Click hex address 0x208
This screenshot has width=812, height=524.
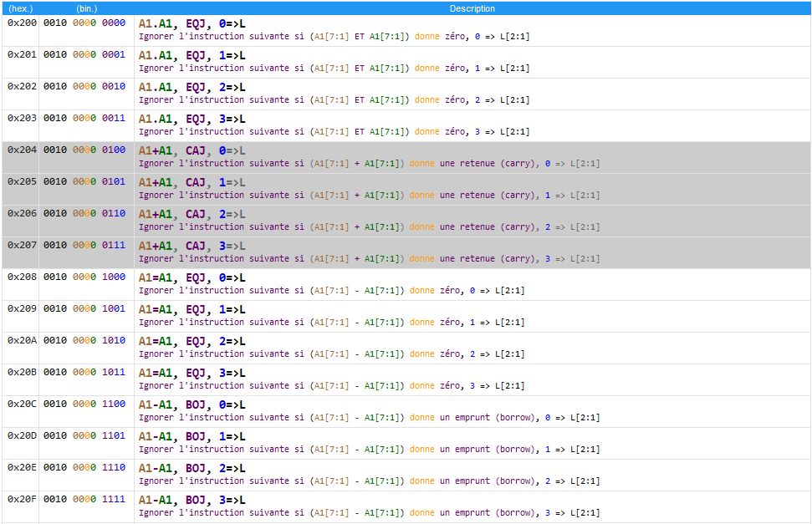pyautogui.click(x=22, y=277)
